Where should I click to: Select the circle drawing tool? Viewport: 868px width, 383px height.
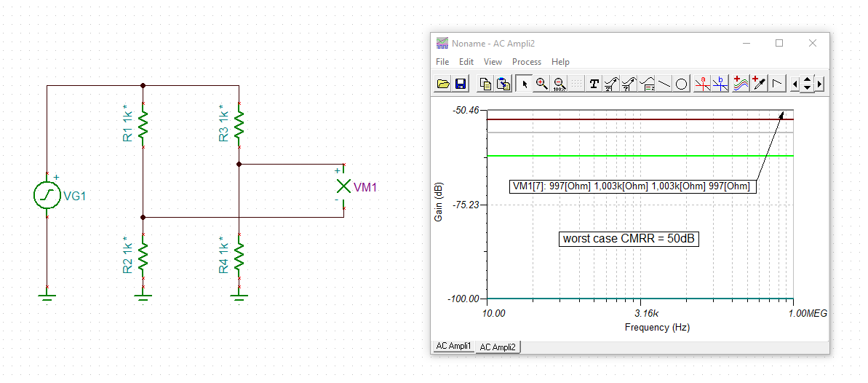(682, 84)
